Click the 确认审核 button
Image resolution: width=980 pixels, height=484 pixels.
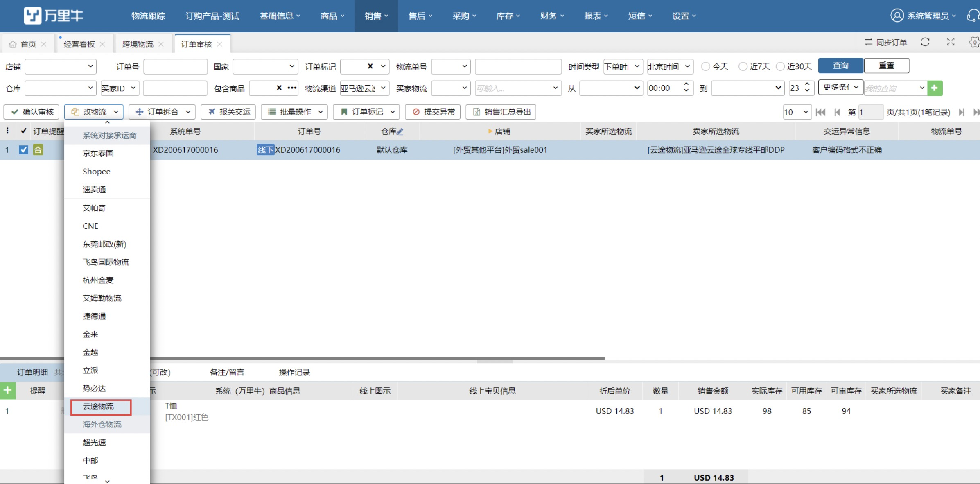[32, 112]
